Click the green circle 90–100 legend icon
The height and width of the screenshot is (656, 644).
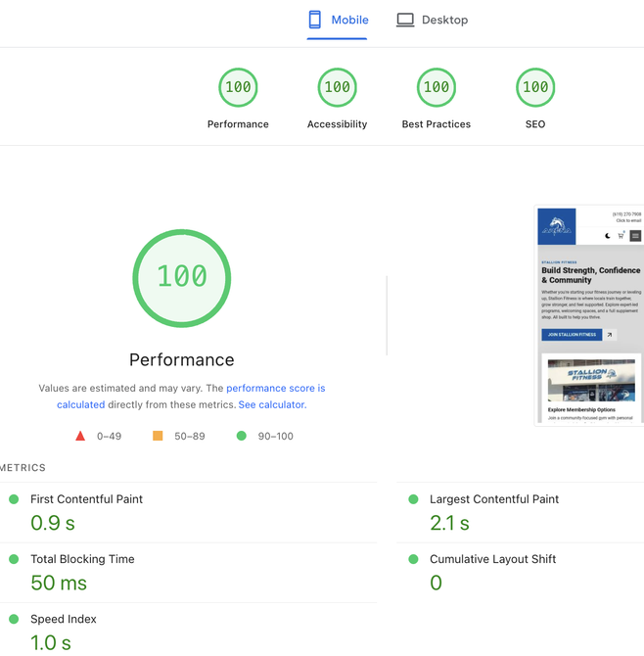[242, 436]
